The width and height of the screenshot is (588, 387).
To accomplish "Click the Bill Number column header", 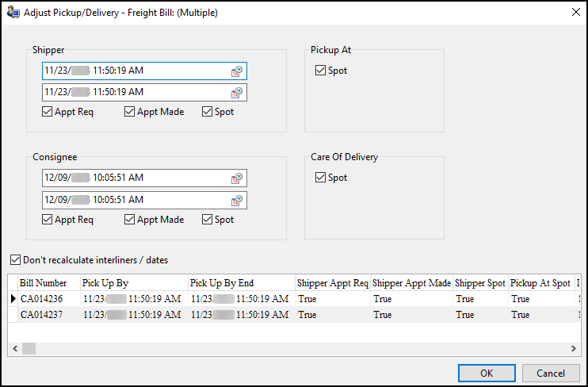I will tap(48, 283).
